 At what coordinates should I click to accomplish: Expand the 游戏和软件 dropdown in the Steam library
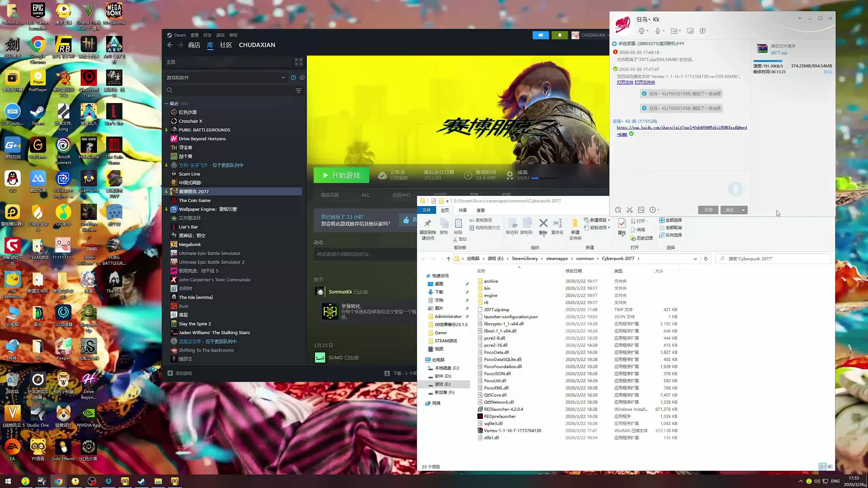[x=283, y=78]
